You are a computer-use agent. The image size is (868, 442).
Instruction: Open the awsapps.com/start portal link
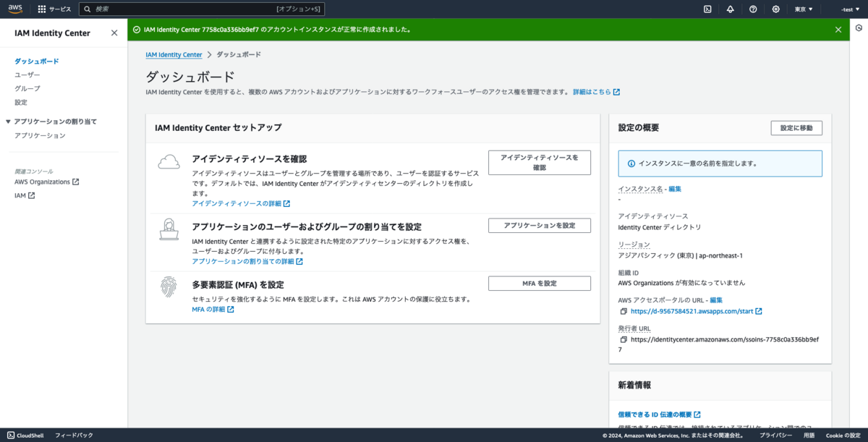pyautogui.click(x=697, y=311)
